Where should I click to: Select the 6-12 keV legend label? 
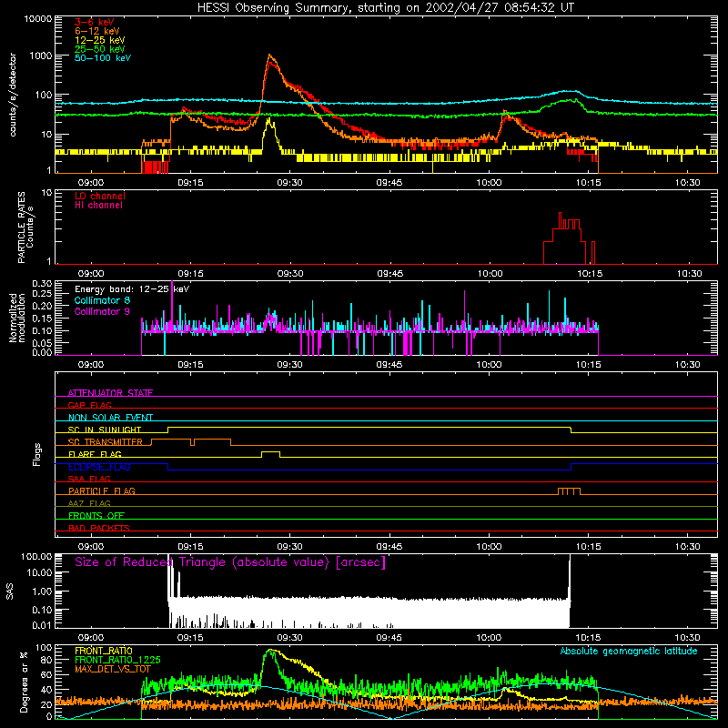pyautogui.click(x=97, y=31)
